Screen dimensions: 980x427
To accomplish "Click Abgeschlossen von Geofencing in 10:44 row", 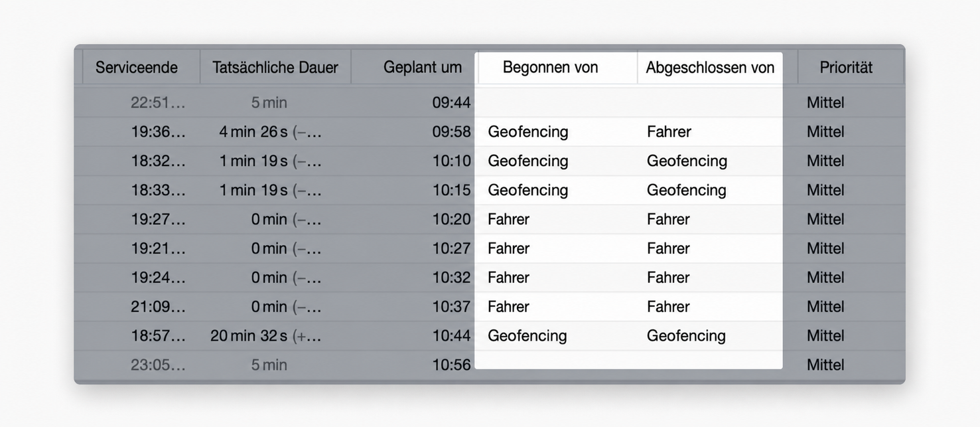I will (x=686, y=336).
